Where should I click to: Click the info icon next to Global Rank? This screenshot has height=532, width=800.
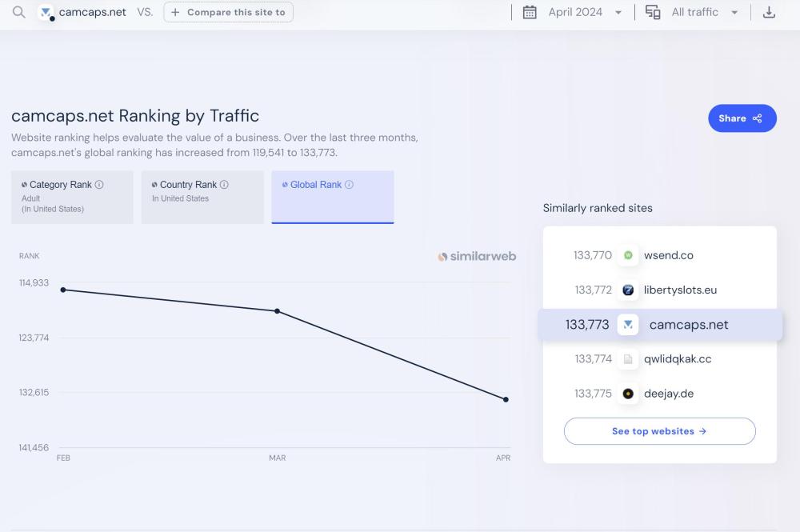(x=349, y=185)
